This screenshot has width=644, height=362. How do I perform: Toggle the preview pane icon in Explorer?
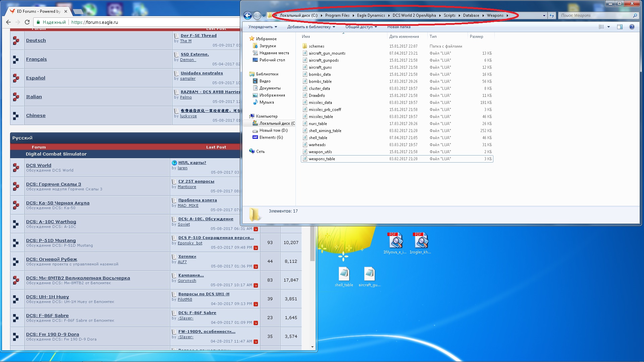[620, 27]
